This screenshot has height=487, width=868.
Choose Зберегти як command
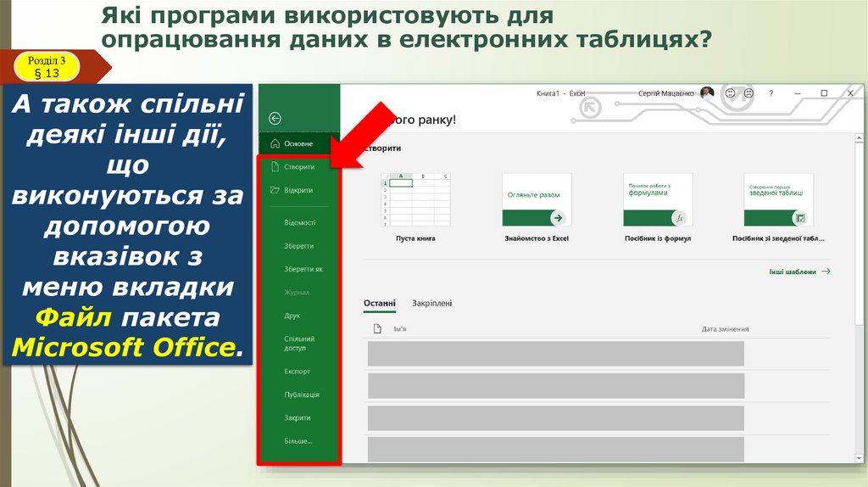(303, 269)
